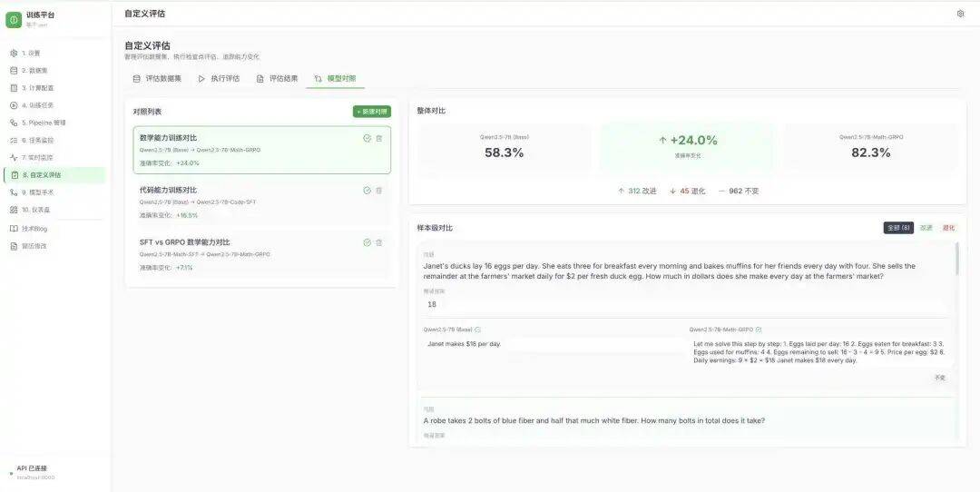This screenshot has height=492, width=980.
Task: Open 技术Blog link in sidebar
Action: click(x=34, y=228)
